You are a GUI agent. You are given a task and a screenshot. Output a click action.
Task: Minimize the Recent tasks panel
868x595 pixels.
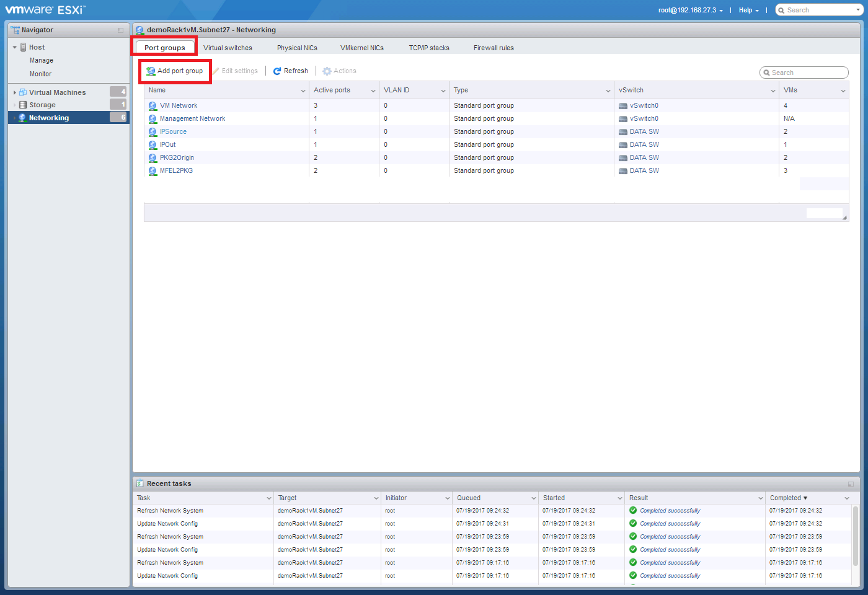click(x=851, y=484)
